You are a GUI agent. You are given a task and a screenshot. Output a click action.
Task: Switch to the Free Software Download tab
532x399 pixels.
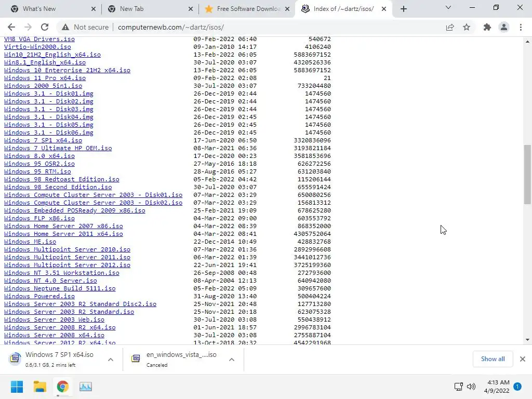tap(247, 9)
